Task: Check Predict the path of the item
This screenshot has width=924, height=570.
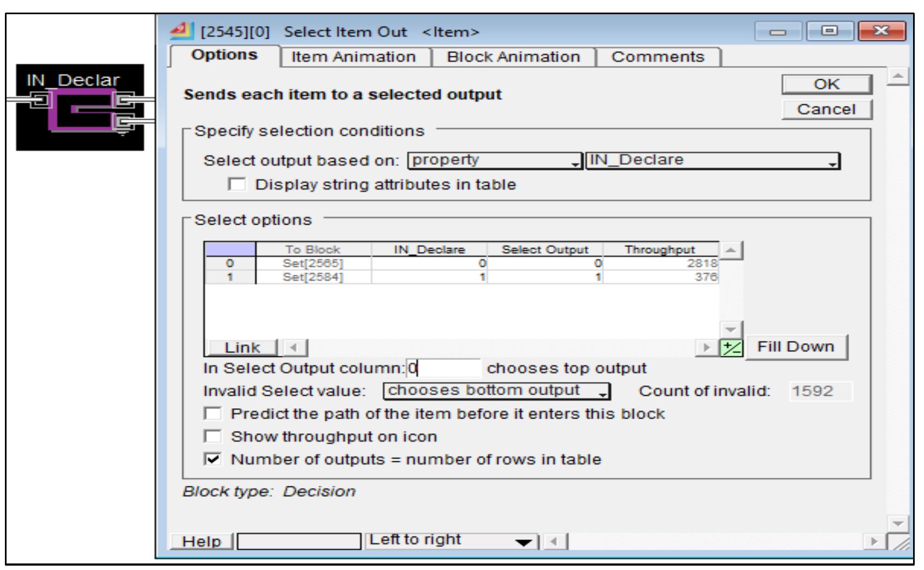Action: (213, 414)
